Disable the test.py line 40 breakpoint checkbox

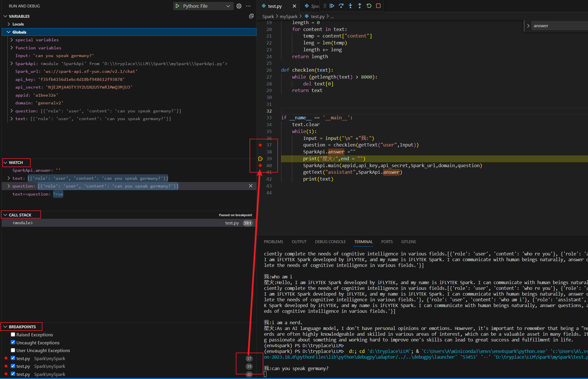click(13, 374)
